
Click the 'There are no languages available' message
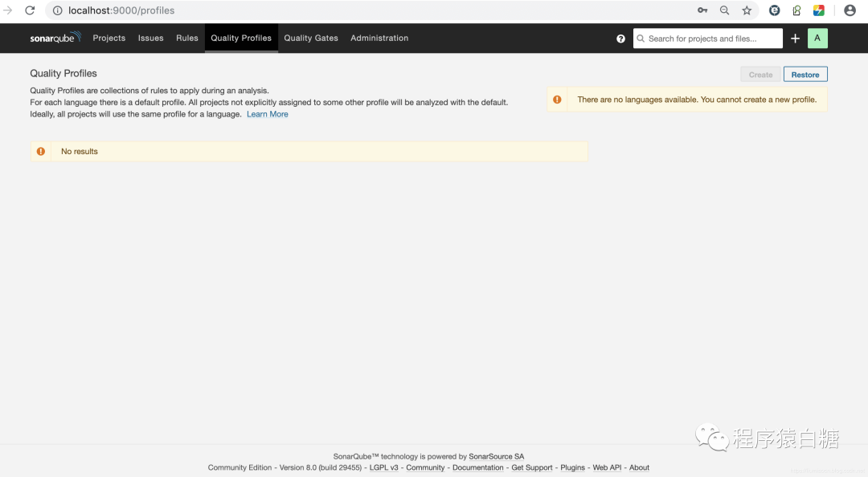pyautogui.click(x=697, y=100)
